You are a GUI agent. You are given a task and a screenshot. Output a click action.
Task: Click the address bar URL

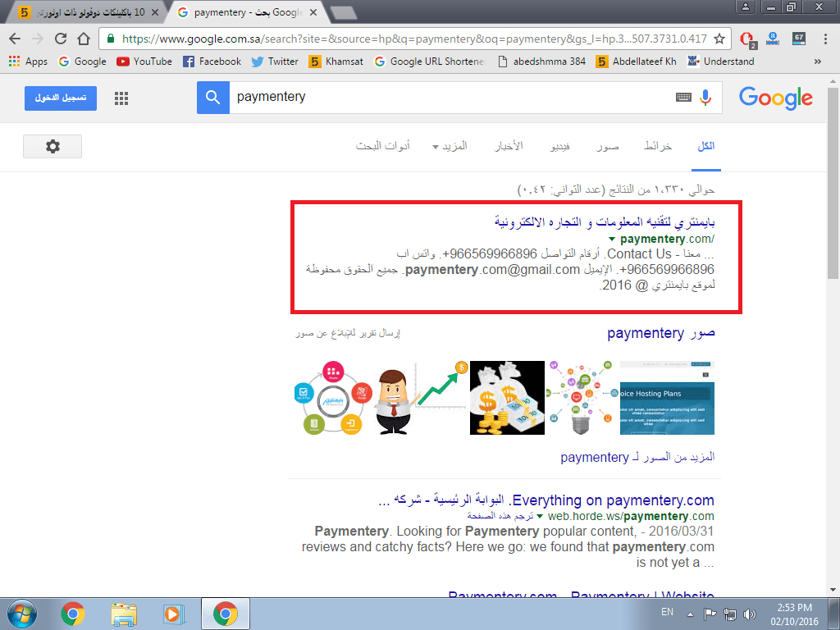[x=414, y=39]
